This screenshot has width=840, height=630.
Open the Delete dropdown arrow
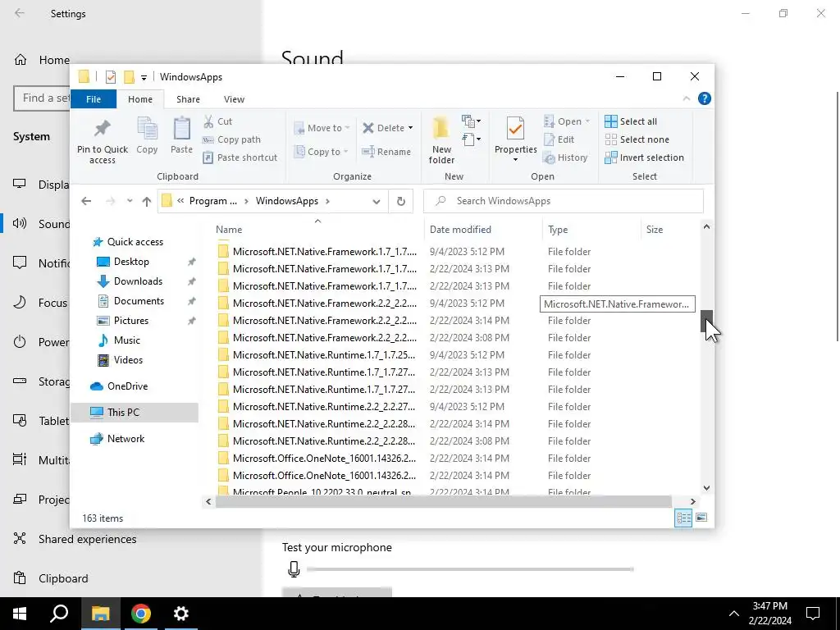coord(410,128)
